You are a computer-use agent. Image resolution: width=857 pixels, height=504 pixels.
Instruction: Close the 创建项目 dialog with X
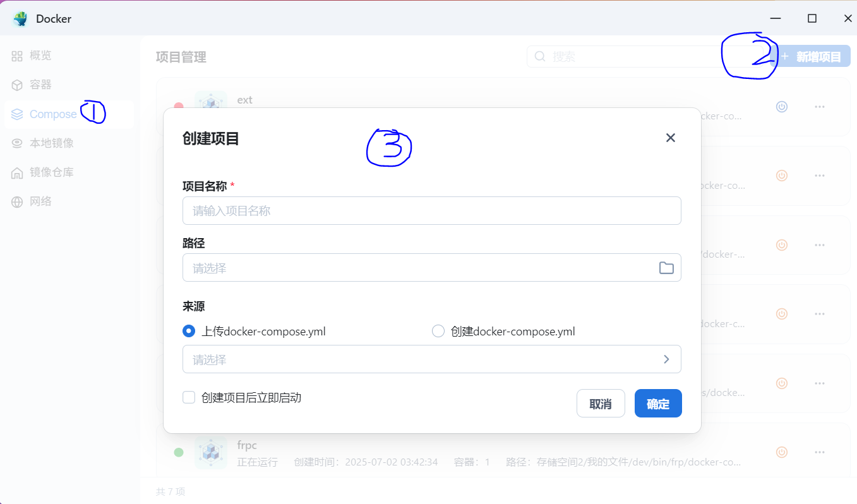pos(671,138)
